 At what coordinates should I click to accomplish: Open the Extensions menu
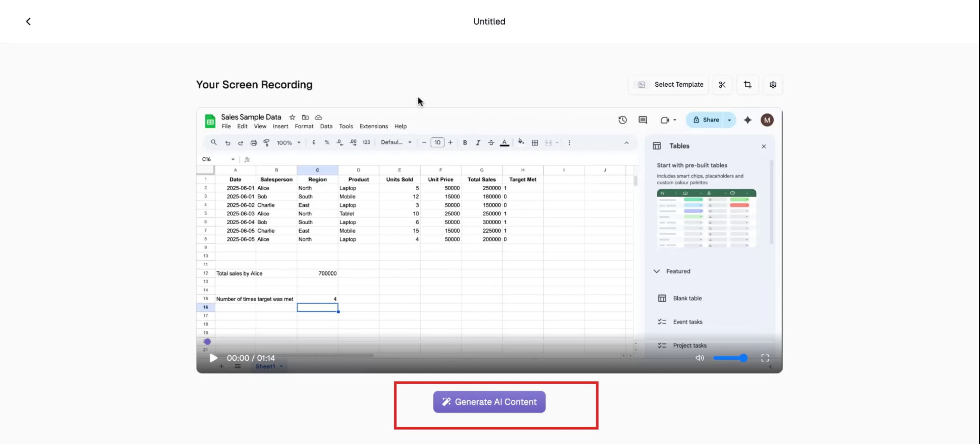point(373,126)
